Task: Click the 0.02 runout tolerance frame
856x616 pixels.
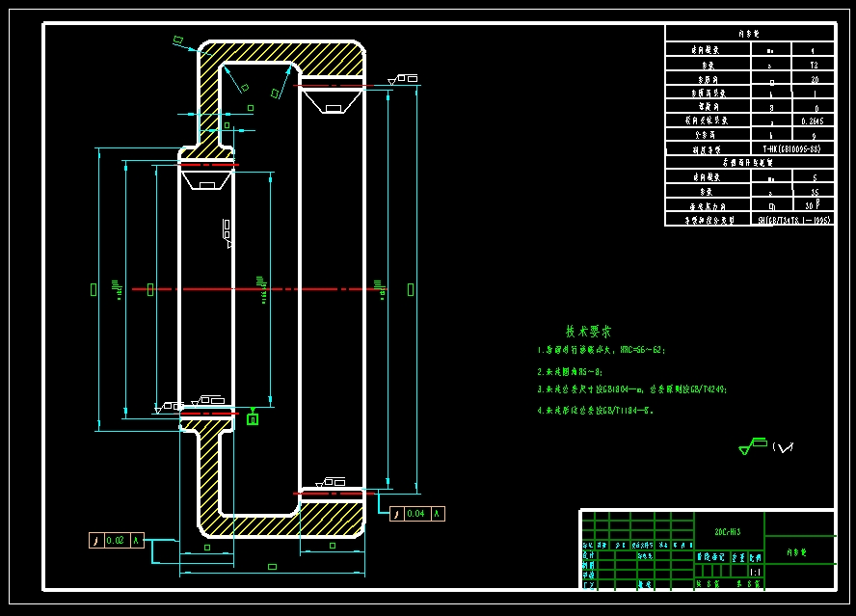Action: [117, 540]
